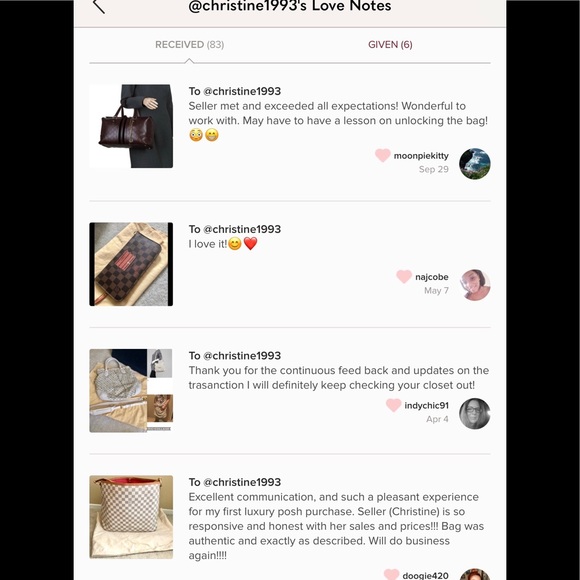Open the burgundy duffle bag listing thumbnail
The width and height of the screenshot is (580, 580).
click(x=131, y=126)
